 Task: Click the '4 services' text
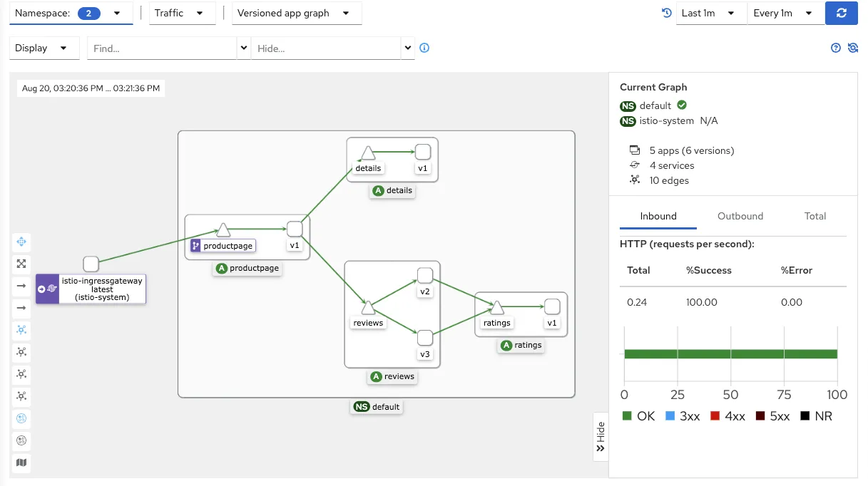pos(672,165)
